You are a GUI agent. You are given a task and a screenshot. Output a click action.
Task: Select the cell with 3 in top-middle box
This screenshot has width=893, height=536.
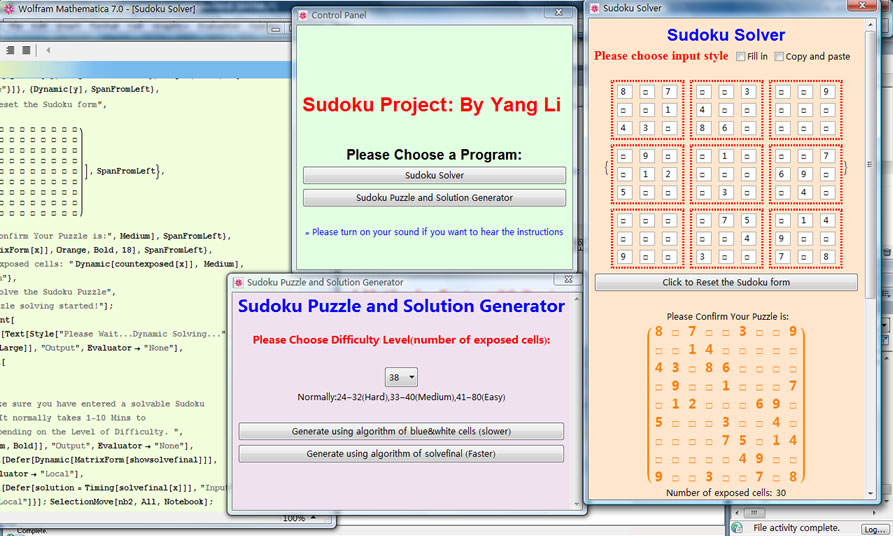tap(747, 92)
